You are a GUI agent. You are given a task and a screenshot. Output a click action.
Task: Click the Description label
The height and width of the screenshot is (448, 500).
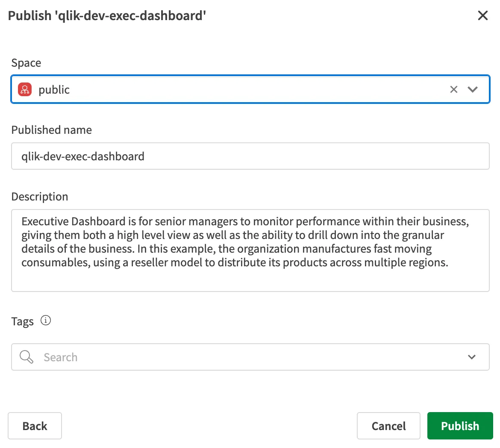tap(40, 197)
